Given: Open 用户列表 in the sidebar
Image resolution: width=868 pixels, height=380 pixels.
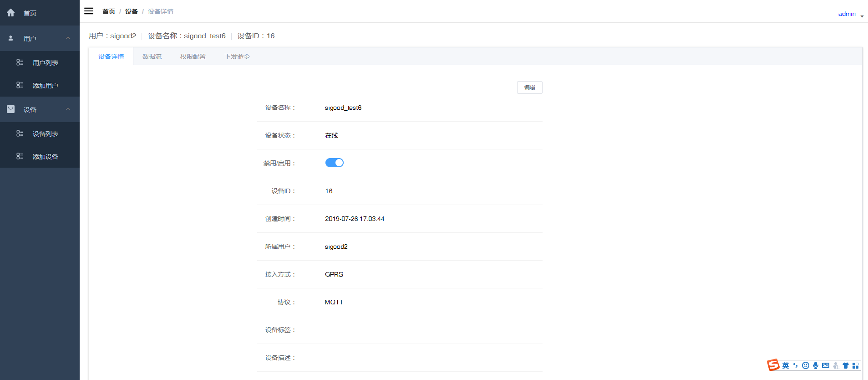Looking at the screenshot, I should click(40, 62).
